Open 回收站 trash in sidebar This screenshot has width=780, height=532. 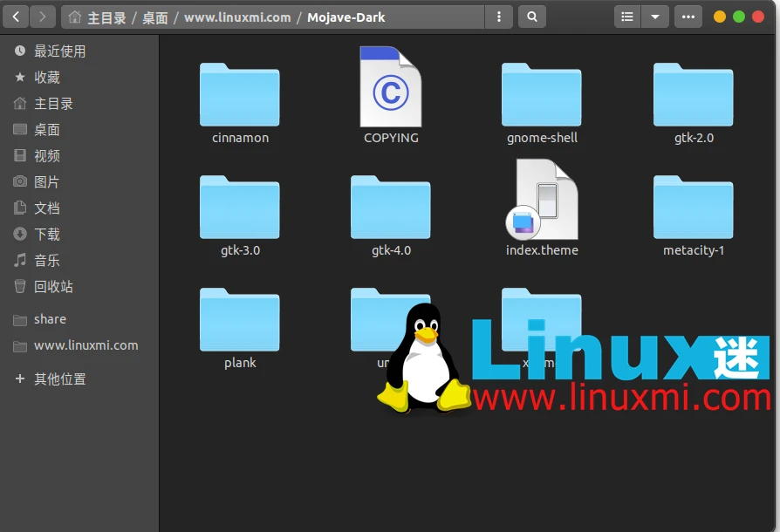79,286
